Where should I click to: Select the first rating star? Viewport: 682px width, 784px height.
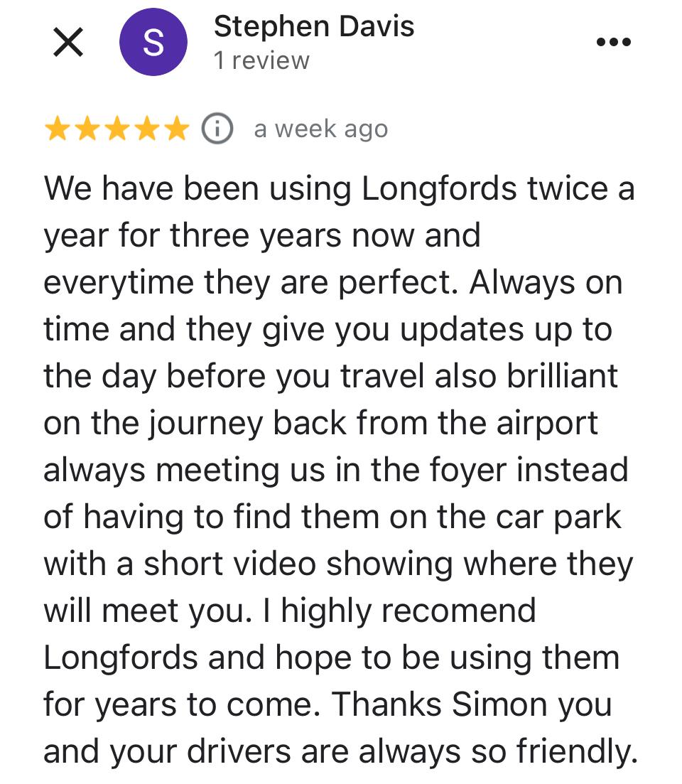(58, 129)
